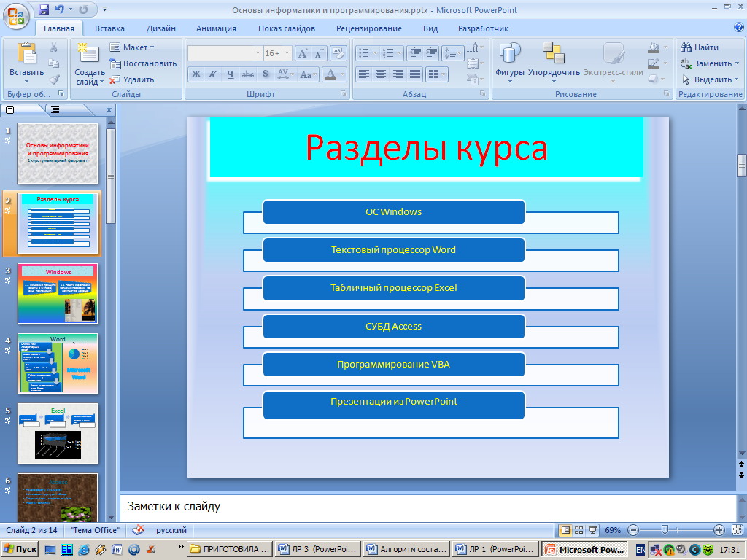Open the Select (Выделить) dropdown
Viewport: 747px width, 560px height.
(711, 79)
